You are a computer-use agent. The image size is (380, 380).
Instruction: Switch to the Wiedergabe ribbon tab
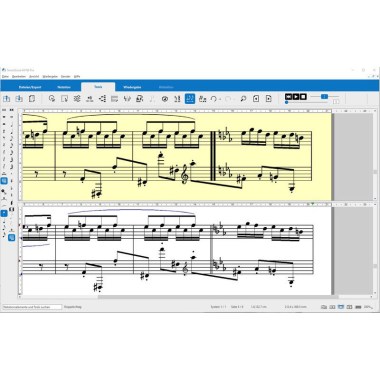pyautogui.click(x=132, y=87)
